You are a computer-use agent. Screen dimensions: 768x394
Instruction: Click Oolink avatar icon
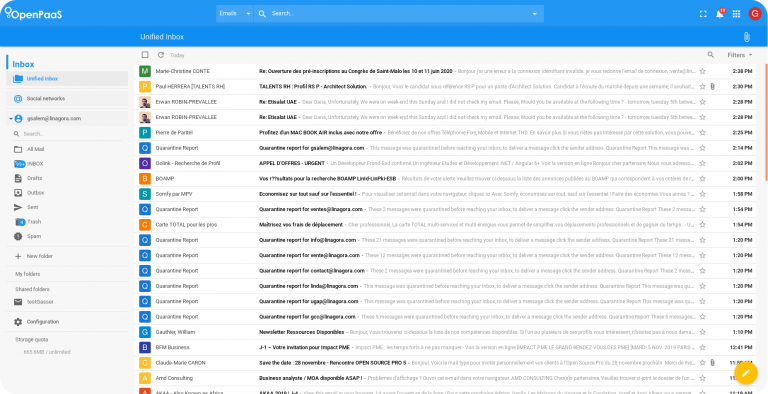tap(144, 163)
